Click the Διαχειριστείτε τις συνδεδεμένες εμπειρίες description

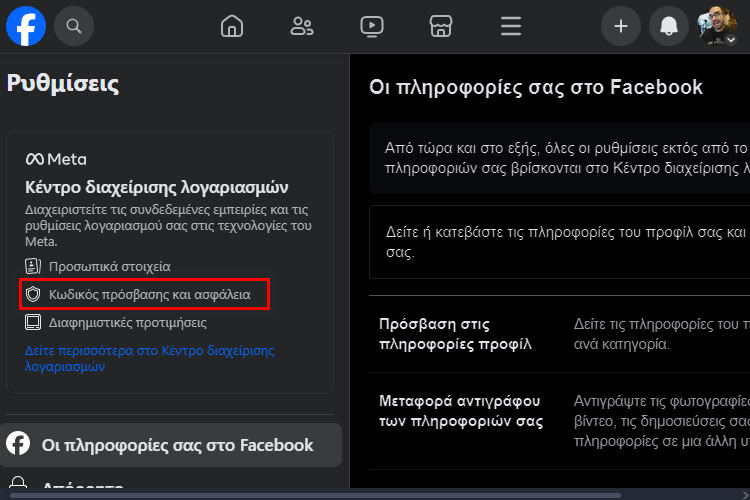[x=168, y=225]
